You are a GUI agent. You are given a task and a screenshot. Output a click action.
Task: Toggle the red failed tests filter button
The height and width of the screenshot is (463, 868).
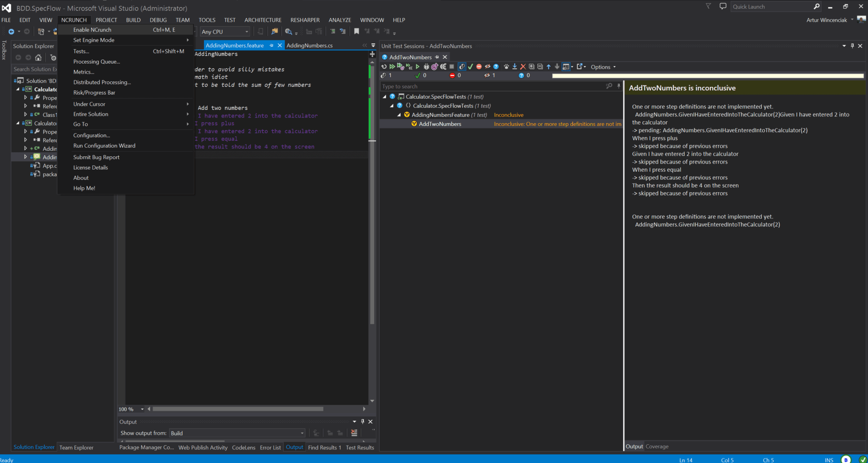(x=479, y=67)
